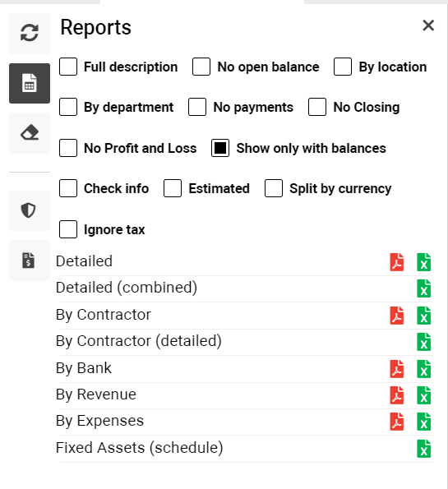The width and height of the screenshot is (448, 489).
Task: Export Fixed Assets (schedule) to Excel
Action: click(423, 449)
